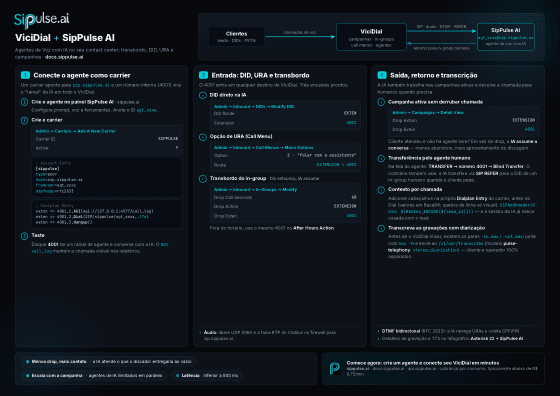Viewport: 560px width, 396px height.
Task: Click the "DTMF bidirecional" note line
Action: tap(450, 331)
